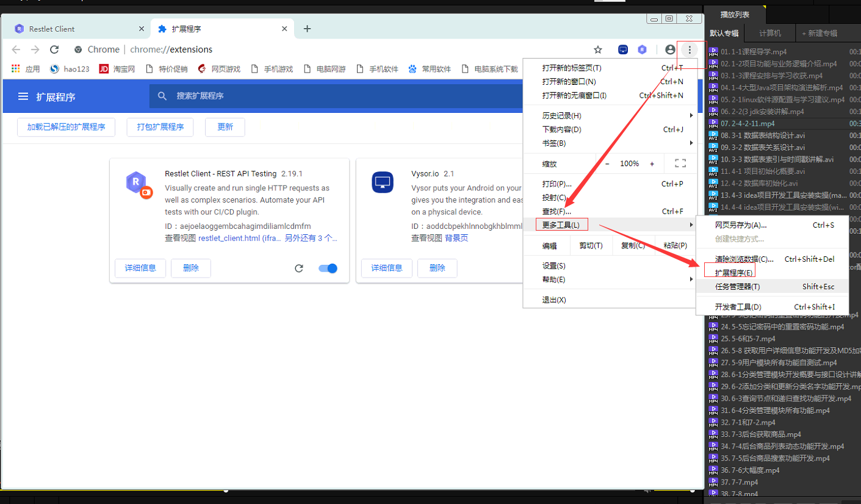Reload the current Chrome page
Image resolution: width=861 pixels, height=504 pixels.
tap(54, 49)
